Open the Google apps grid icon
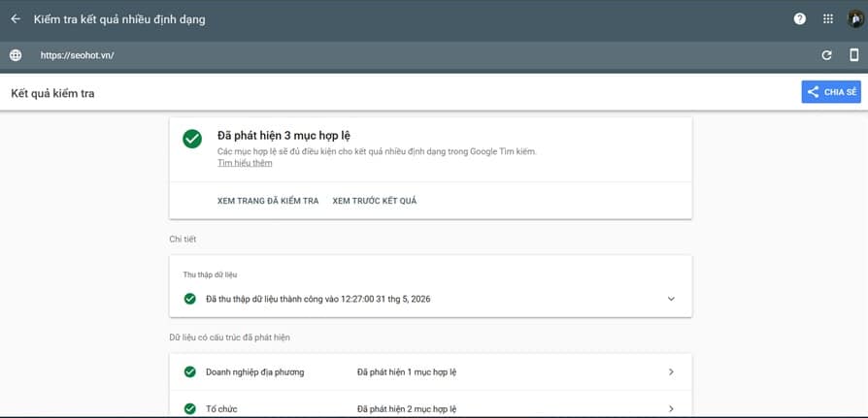The image size is (868, 418). pyautogui.click(x=828, y=18)
